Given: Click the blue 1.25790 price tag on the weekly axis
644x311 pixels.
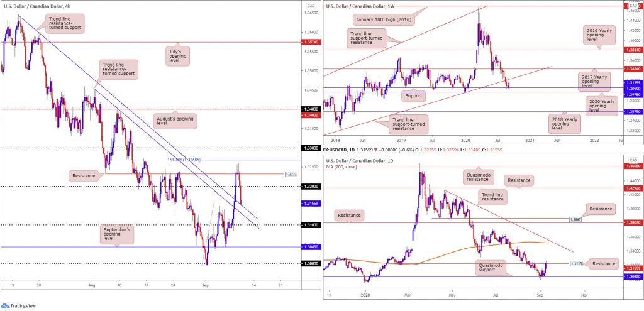Looking at the screenshot, I should coord(633,111).
